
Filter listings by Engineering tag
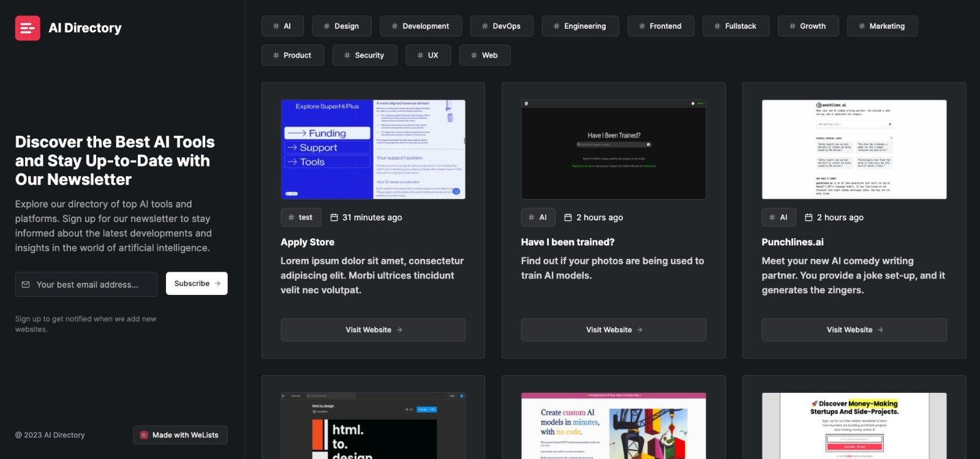pos(580,26)
